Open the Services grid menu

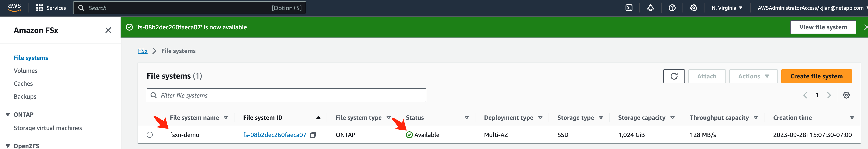51,8
